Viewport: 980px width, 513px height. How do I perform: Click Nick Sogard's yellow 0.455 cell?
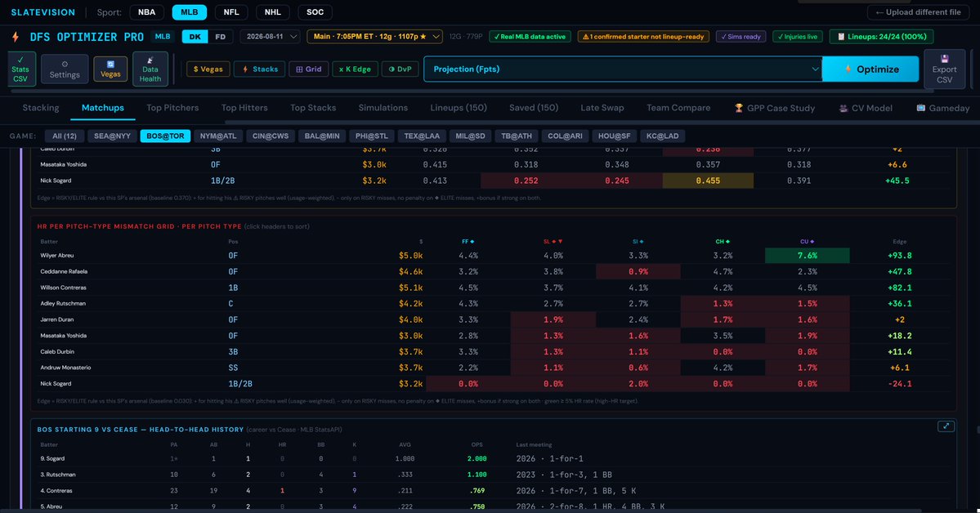pos(708,181)
